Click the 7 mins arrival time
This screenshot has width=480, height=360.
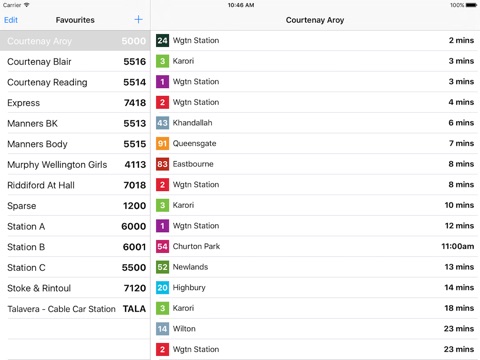[x=461, y=144]
